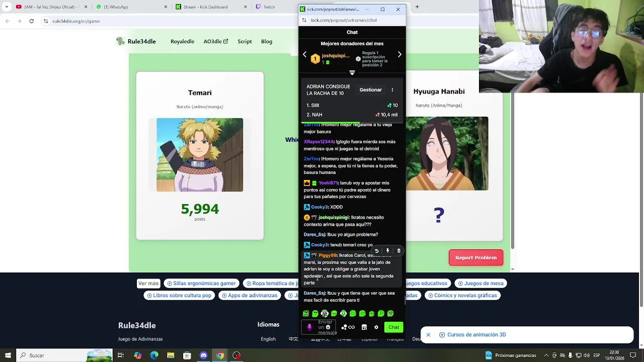644x362 pixels.
Task: Open Cómics y novelas gráficas ad link
Action: pos(461,296)
